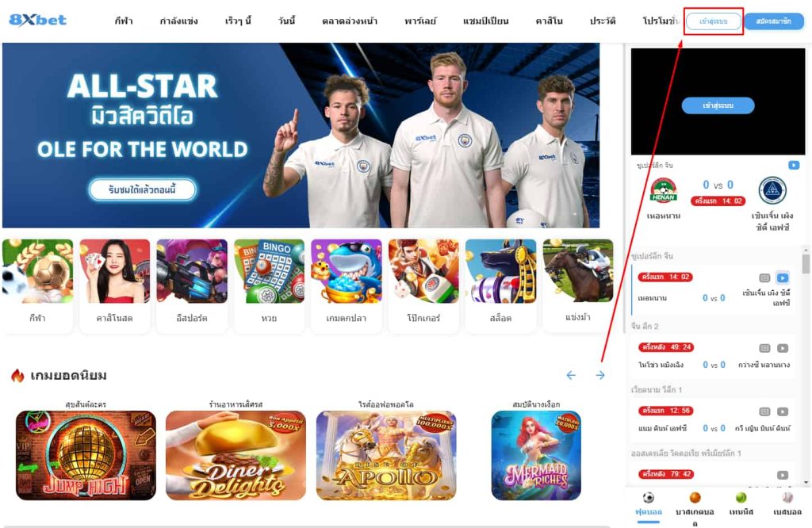This screenshot has height=528, width=812.
Task: Show next popular games with right arrow
Action: 600,375
